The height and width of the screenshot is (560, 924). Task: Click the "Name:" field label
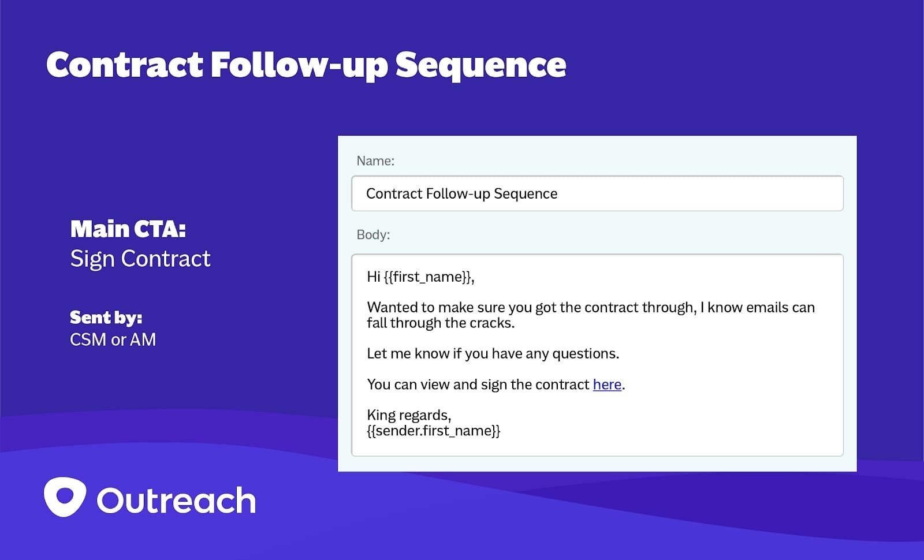375,161
